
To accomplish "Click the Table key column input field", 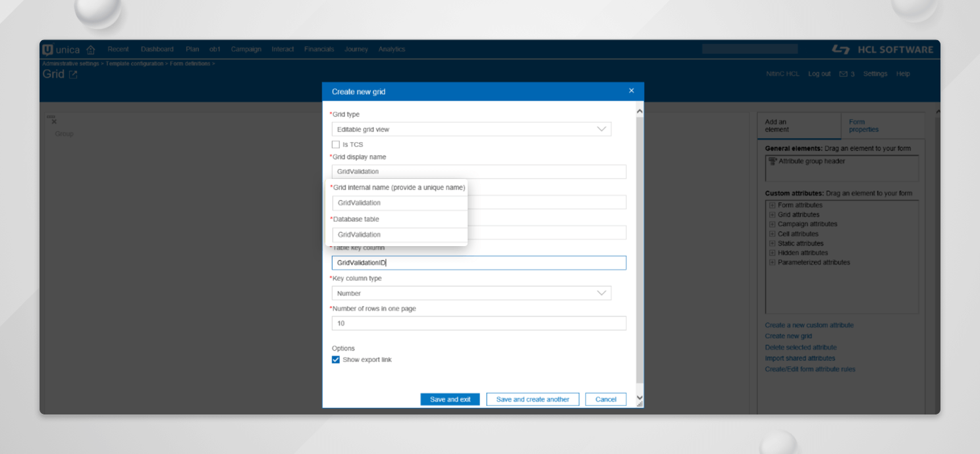I will coord(479,263).
